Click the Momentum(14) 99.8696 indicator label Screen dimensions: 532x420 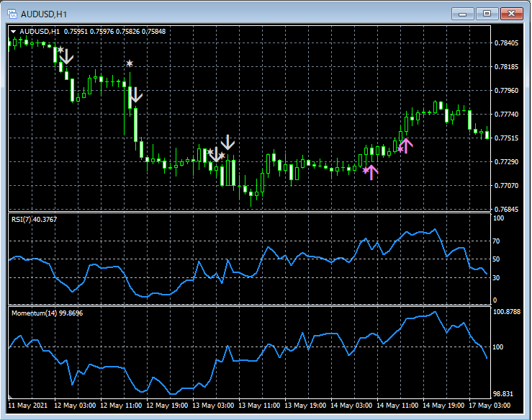48,313
